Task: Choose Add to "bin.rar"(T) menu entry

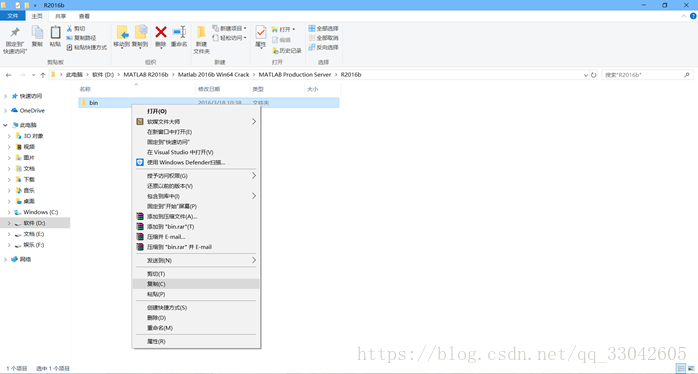Action: tap(196, 227)
